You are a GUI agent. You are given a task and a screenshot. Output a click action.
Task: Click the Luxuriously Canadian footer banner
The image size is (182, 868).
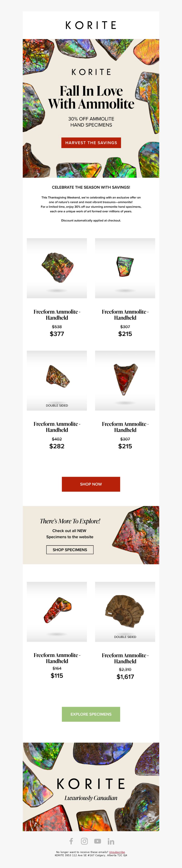[x=91, y=786]
